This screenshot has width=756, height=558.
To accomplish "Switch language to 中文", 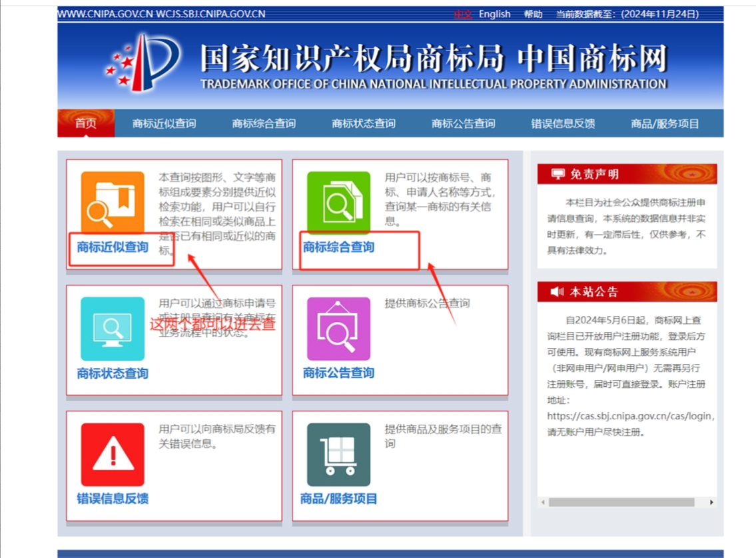I will tap(463, 14).
